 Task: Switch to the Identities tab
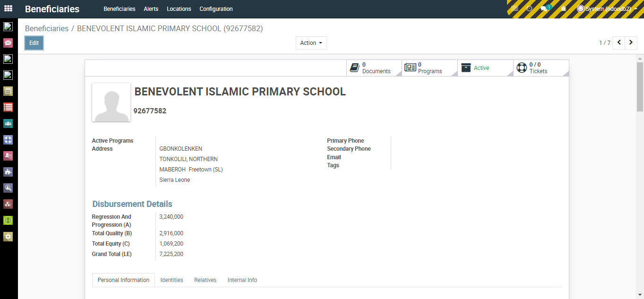(172, 280)
